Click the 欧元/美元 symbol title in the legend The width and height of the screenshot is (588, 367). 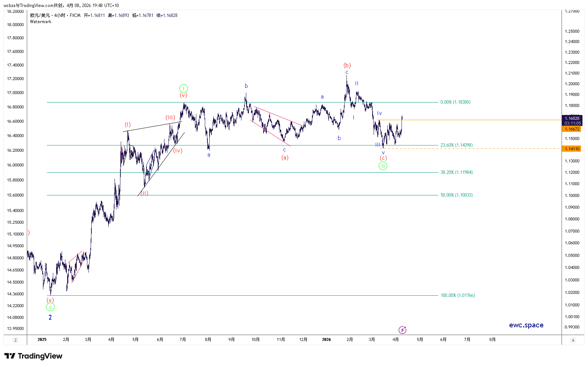[x=40, y=15]
